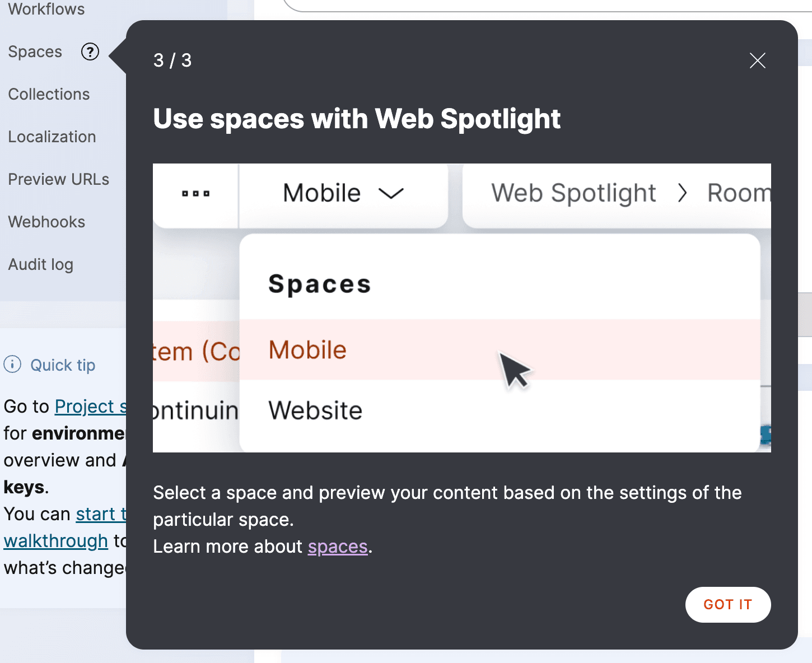Click breadcrumb chevron after Web Spotlight
This screenshot has width=812, height=663.
point(682,194)
